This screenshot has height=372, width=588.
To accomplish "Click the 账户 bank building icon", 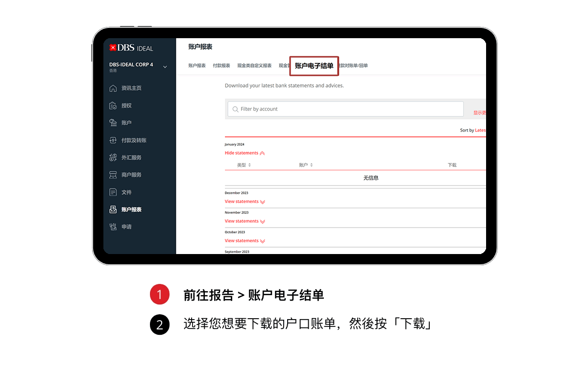I will [113, 123].
